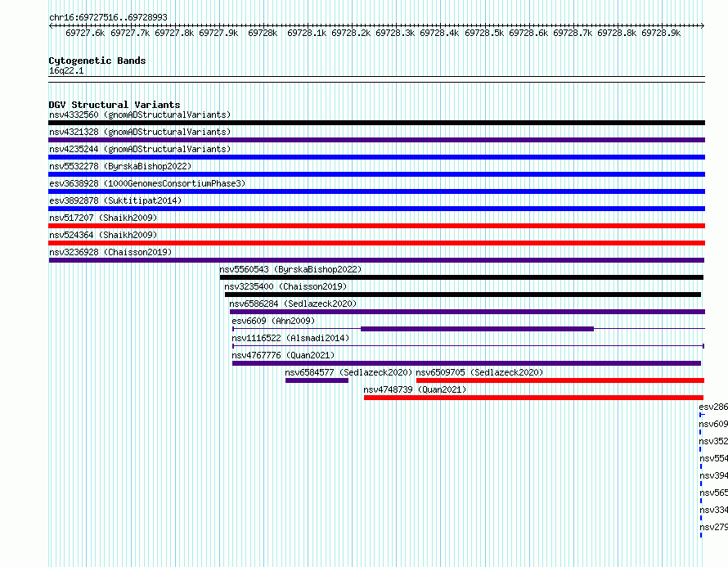Open the nsv6584577 (Sedlazeck2020) label
This screenshot has height=567, width=728.
coord(348,372)
